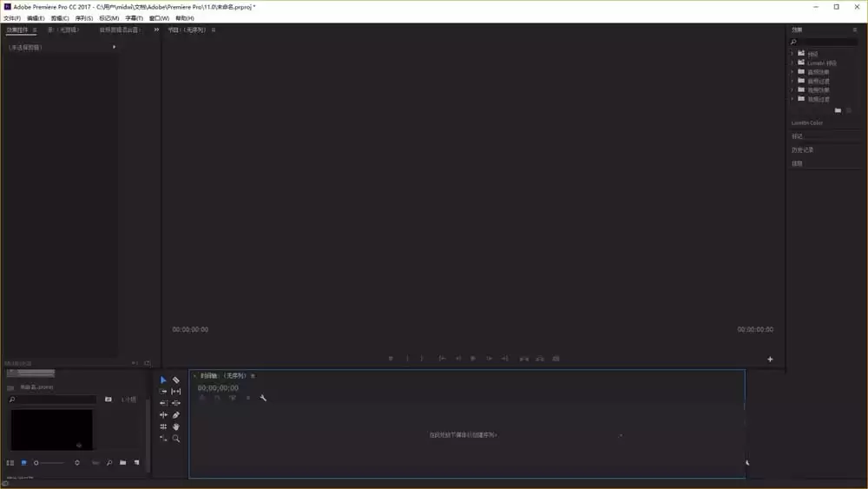The image size is (868, 489).
Task: Expand fifth folder in Effects tree
Action: click(792, 89)
